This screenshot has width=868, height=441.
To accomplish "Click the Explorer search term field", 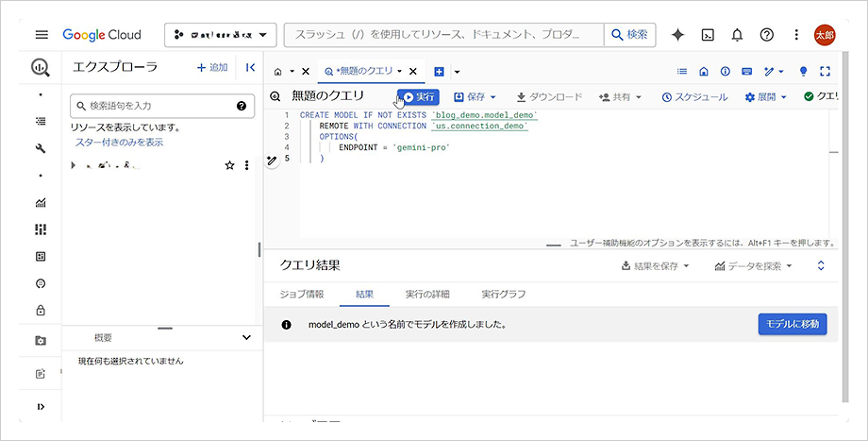I will [x=162, y=106].
